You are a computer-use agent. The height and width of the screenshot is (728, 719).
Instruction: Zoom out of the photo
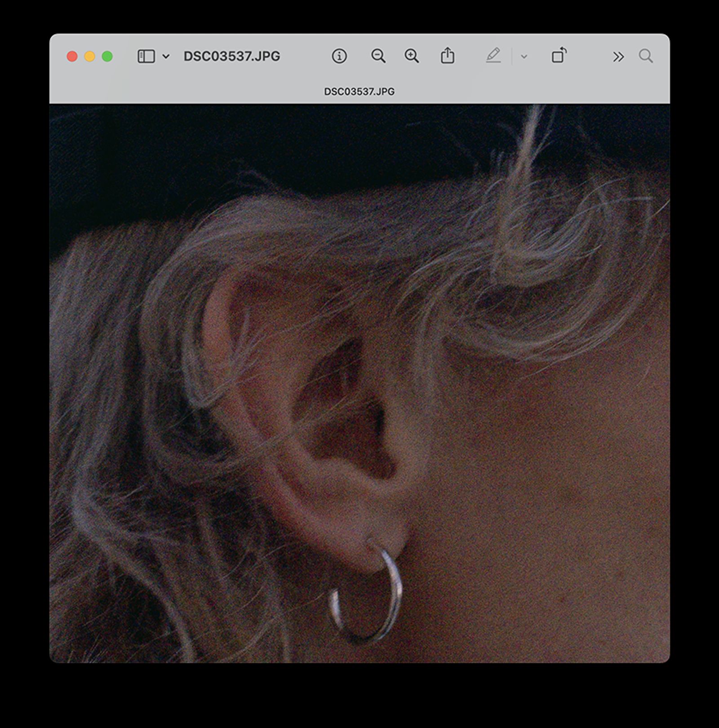[x=378, y=56]
